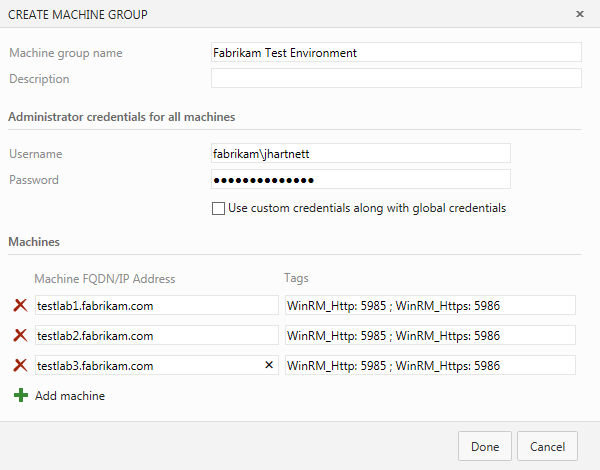Delete the testlab2.fabrikam.com machine row

click(20, 336)
